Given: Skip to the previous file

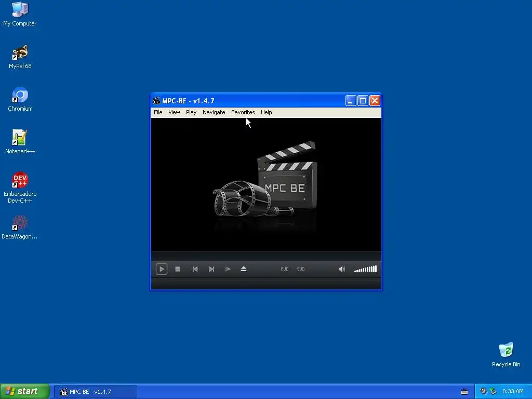Looking at the screenshot, I should [195, 269].
